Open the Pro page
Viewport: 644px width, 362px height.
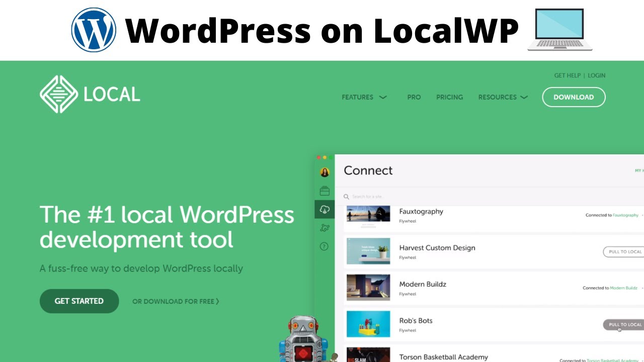click(414, 97)
